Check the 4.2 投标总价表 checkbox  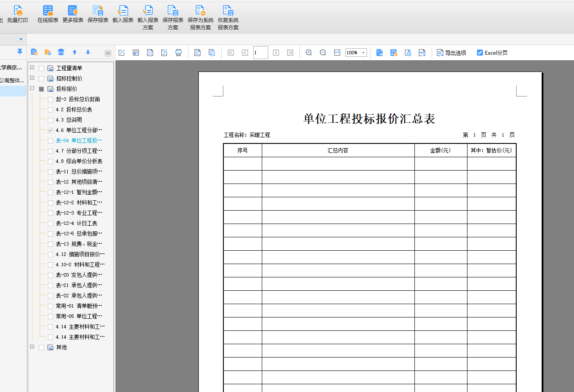(x=50, y=109)
